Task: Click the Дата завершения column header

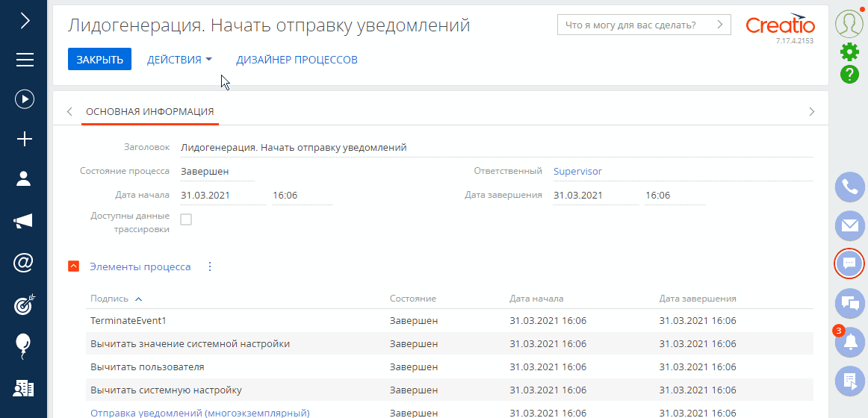Action: pos(698,299)
